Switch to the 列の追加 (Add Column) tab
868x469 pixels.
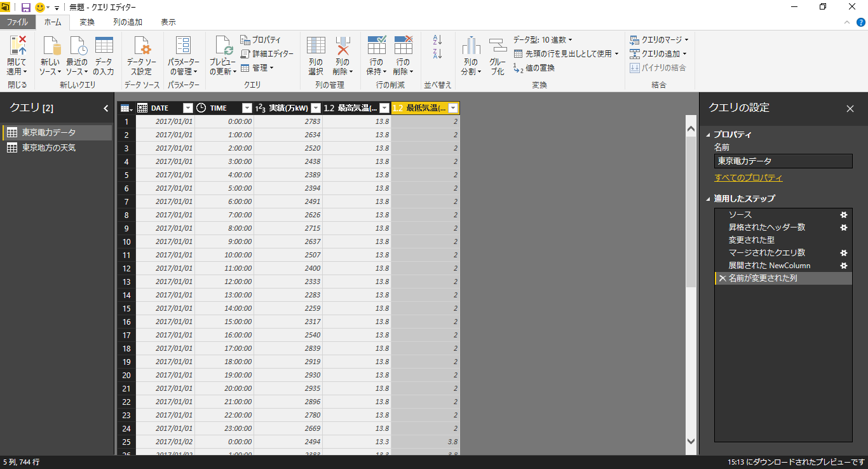(128, 22)
